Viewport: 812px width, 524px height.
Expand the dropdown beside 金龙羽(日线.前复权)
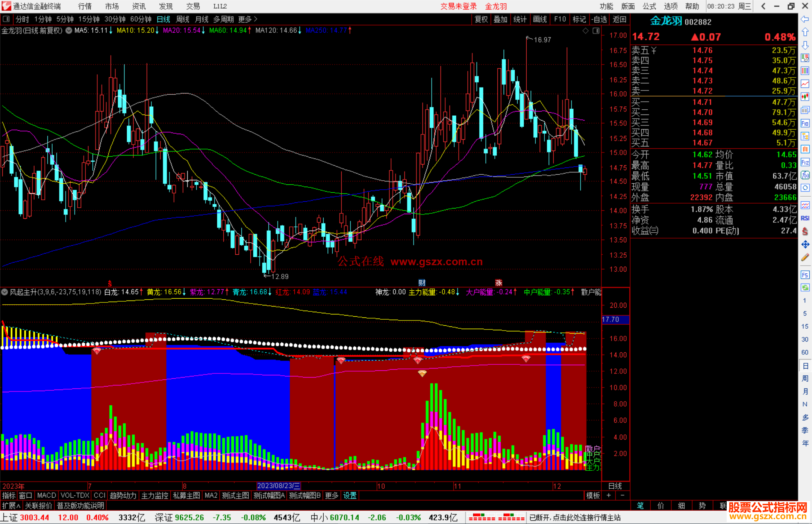click(x=69, y=31)
